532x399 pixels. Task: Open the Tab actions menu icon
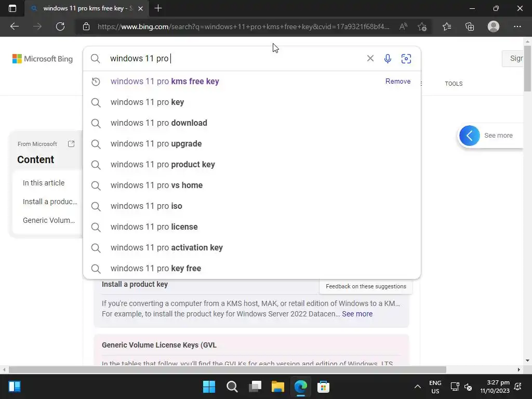tap(12, 8)
